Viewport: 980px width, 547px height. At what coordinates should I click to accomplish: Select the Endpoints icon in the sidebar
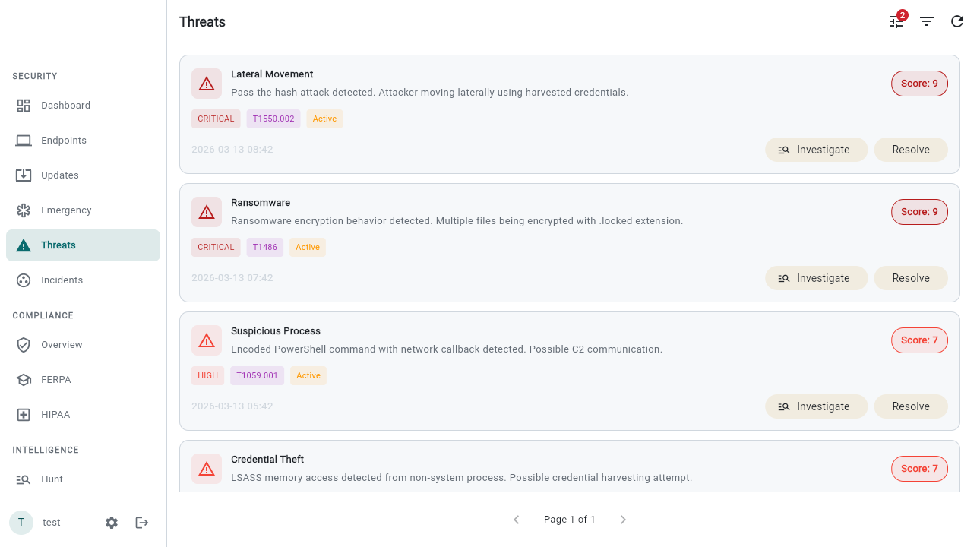coord(24,140)
